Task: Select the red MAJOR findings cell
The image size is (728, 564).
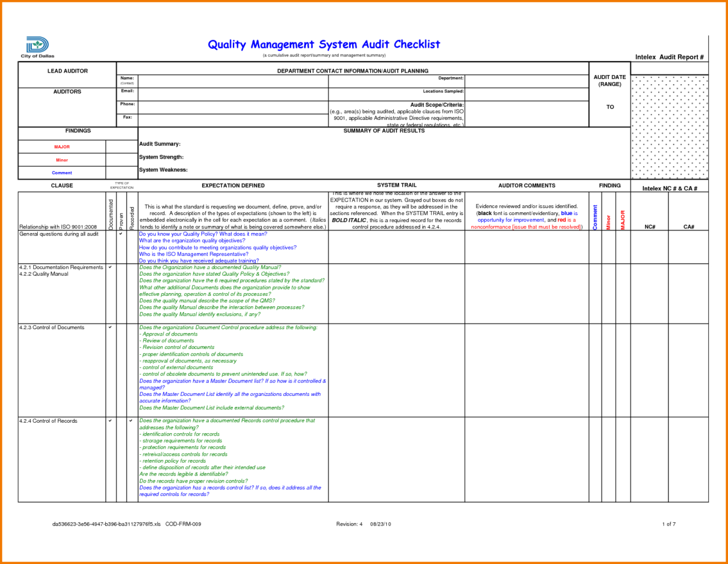Action: click(61, 147)
